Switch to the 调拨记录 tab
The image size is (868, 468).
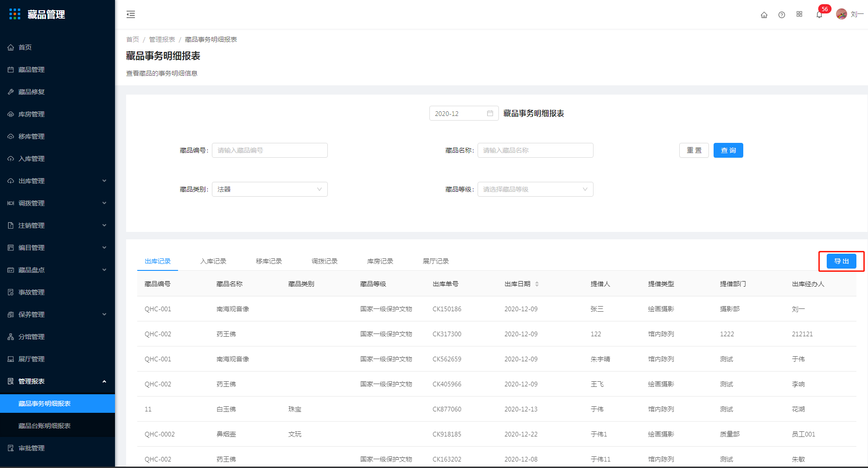pos(325,261)
